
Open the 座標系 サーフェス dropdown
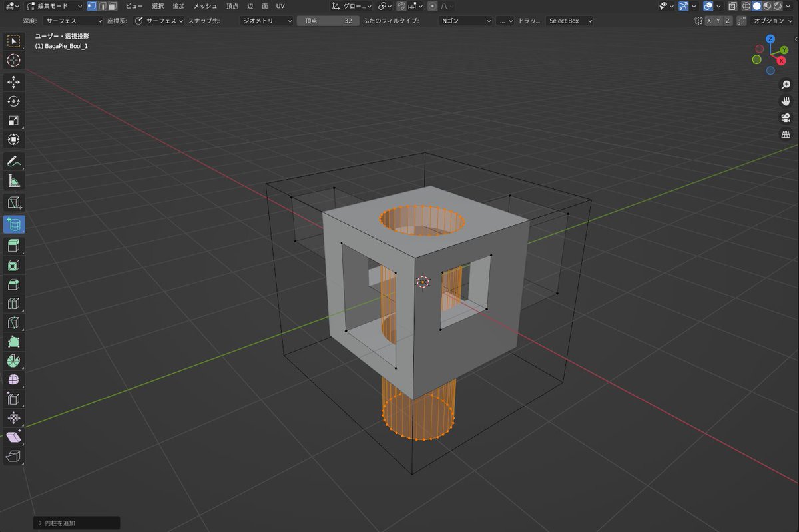(x=158, y=21)
